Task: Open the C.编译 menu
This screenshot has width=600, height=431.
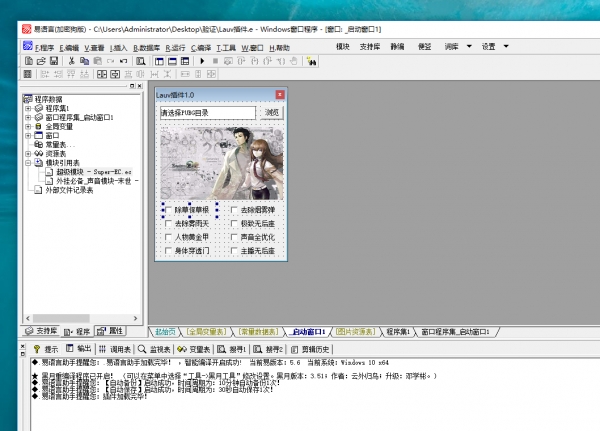Action: click(x=201, y=48)
